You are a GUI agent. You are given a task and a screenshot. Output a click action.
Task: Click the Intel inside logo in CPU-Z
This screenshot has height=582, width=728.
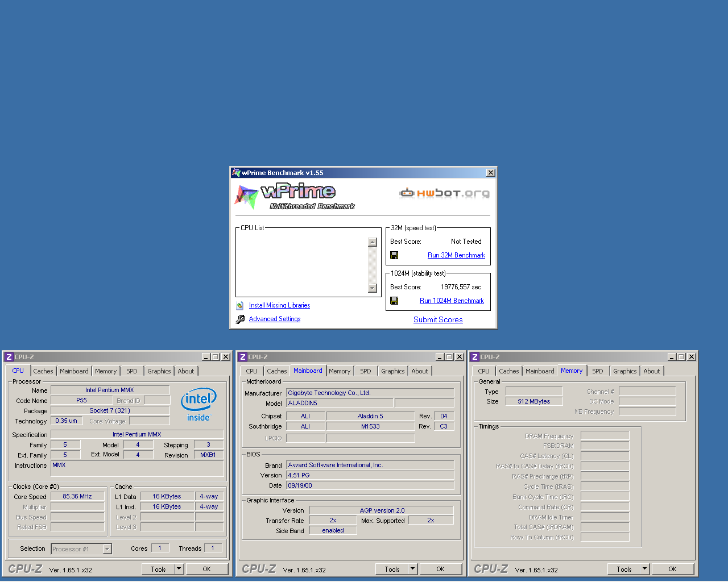point(198,404)
